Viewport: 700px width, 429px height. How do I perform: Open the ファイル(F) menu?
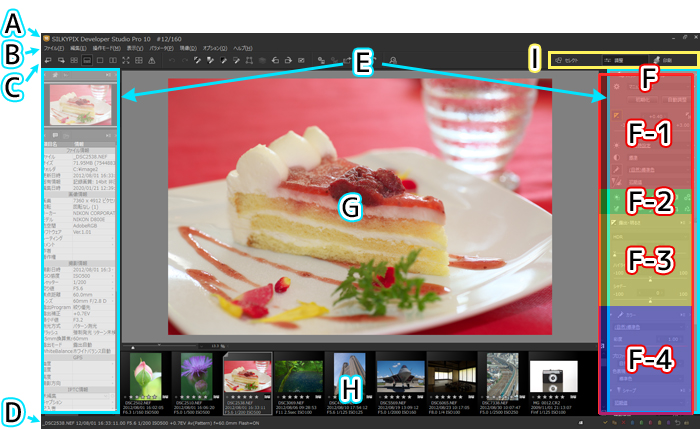click(54, 48)
